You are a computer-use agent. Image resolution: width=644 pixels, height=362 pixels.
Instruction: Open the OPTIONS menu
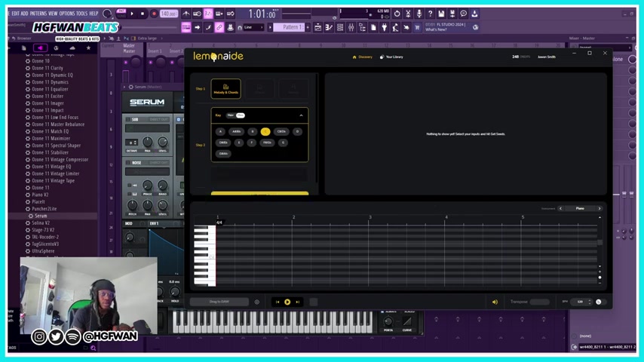[67, 14]
